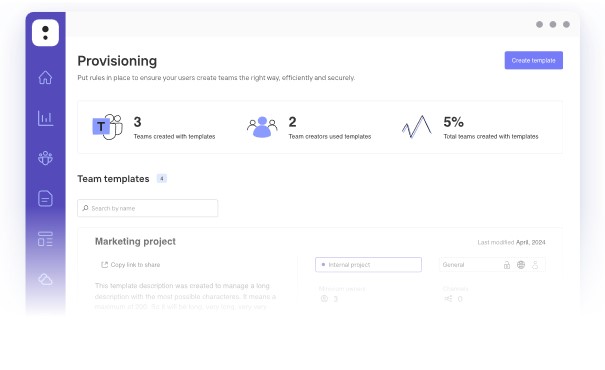Click the team creators people icon
This screenshot has height=370, width=605.
(x=262, y=127)
